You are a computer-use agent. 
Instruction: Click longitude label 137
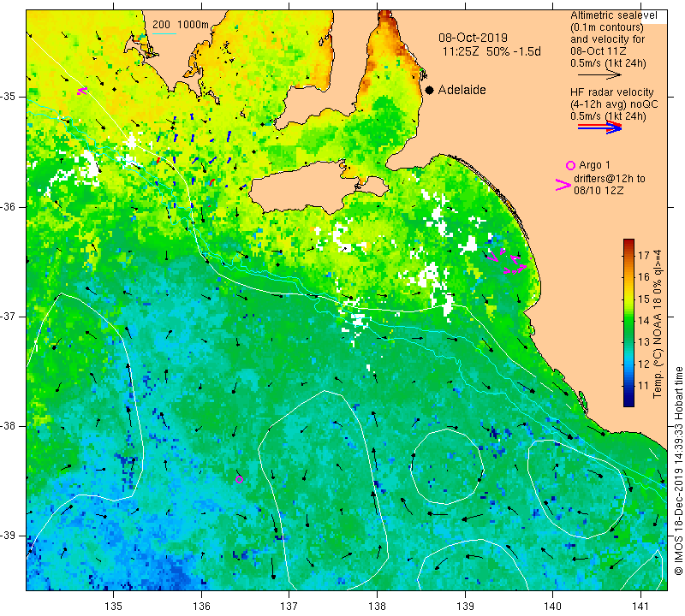pos(289,607)
